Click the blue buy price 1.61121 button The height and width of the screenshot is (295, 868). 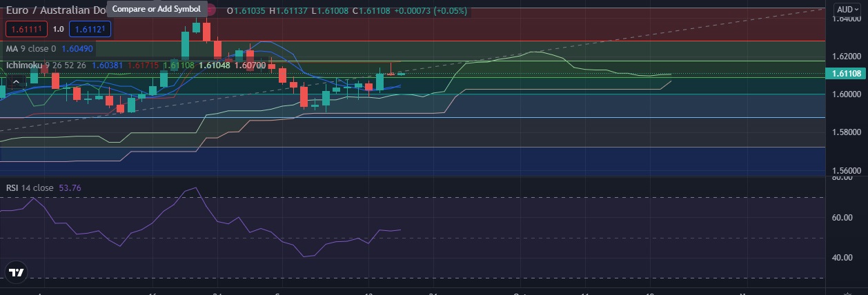(x=90, y=29)
